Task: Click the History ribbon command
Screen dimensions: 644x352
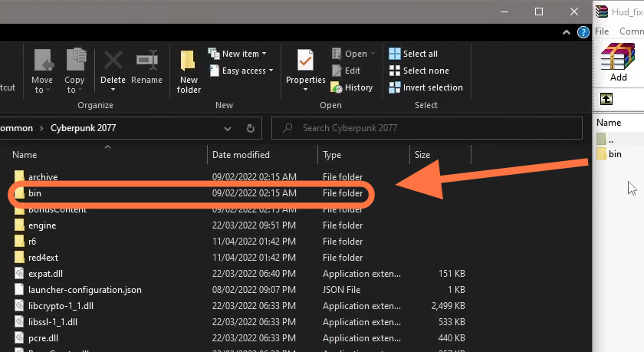Action: 352,87
